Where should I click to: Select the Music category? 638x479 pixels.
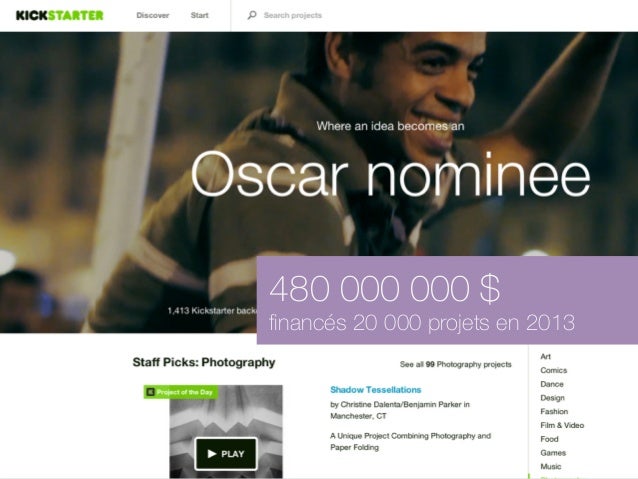pos(551,466)
